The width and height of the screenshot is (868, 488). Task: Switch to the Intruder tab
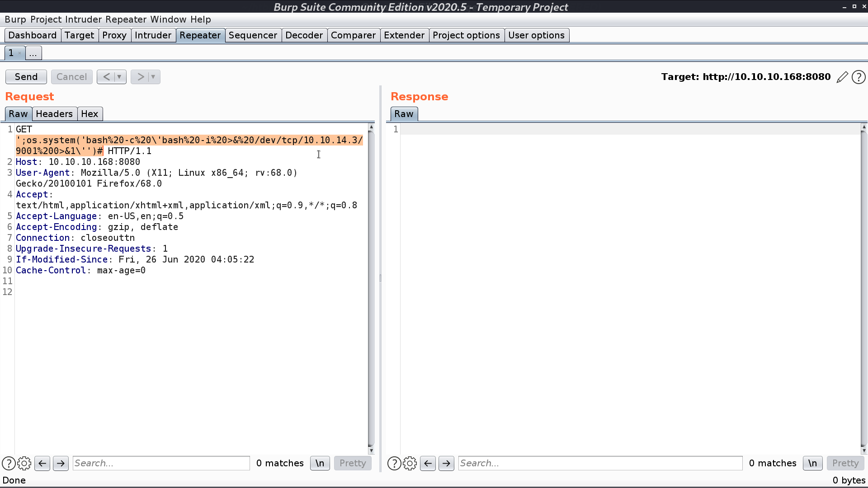153,35
